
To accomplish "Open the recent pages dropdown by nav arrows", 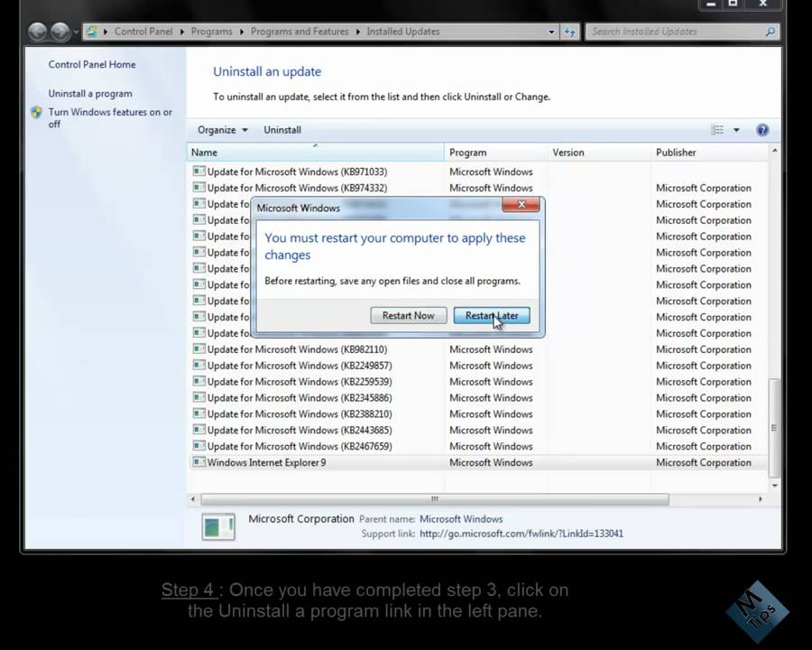I will coord(76,32).
